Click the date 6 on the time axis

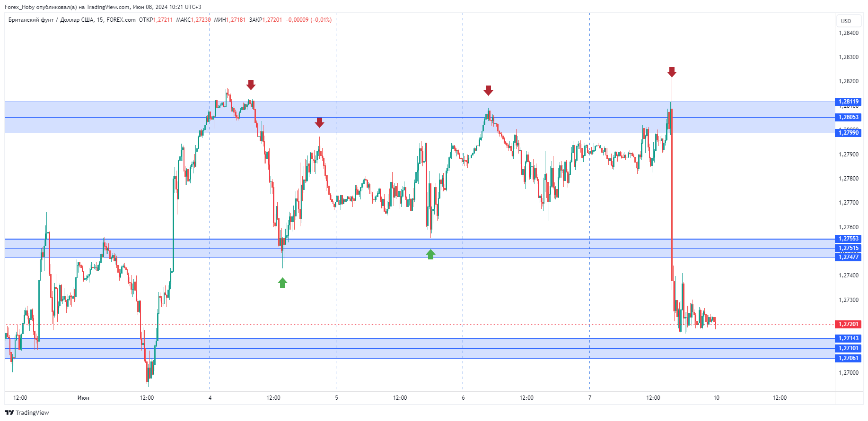pyautogui.click(x=463, y=398)
